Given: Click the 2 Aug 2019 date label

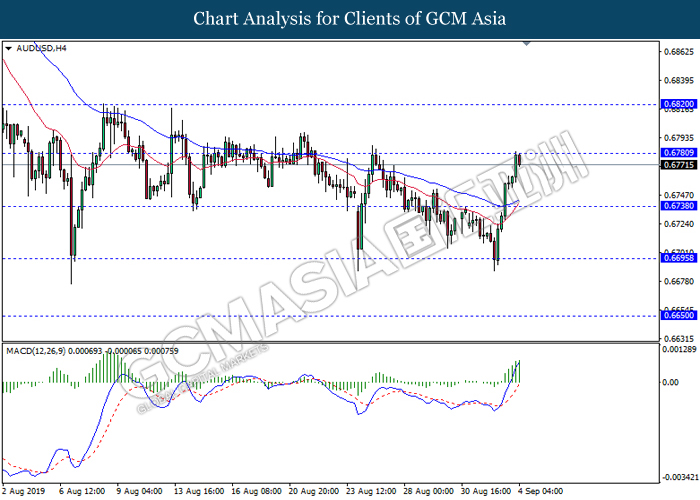Looking at the screenshot, I should pos(24,491).
